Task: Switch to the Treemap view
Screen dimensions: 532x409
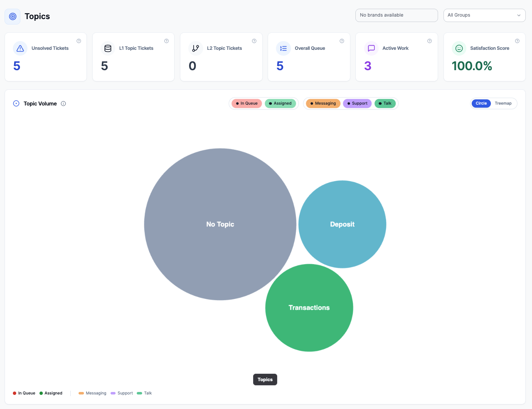Action: (x=503, y=103)
